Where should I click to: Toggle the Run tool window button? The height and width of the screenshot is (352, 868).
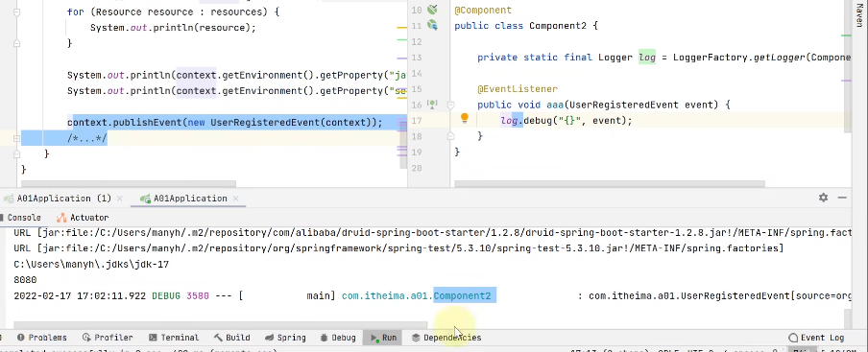pyautogui.click(x=383, y=338)
